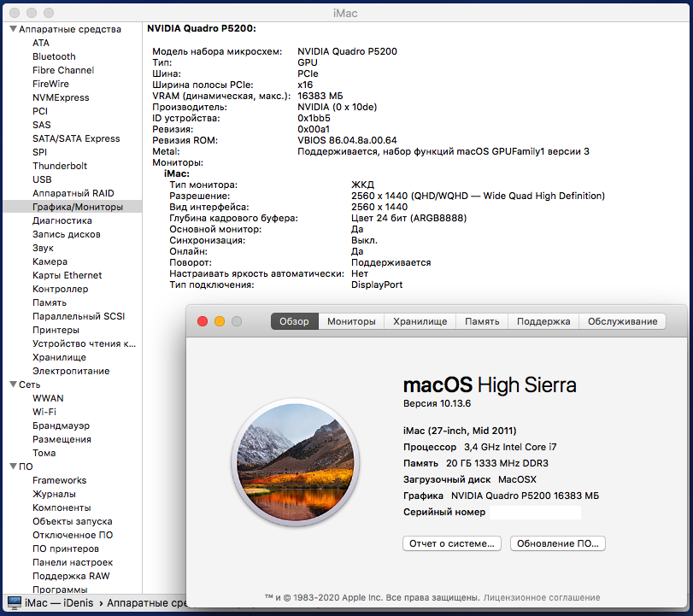Click the macOS High Sierra logo image

(296, 462)
